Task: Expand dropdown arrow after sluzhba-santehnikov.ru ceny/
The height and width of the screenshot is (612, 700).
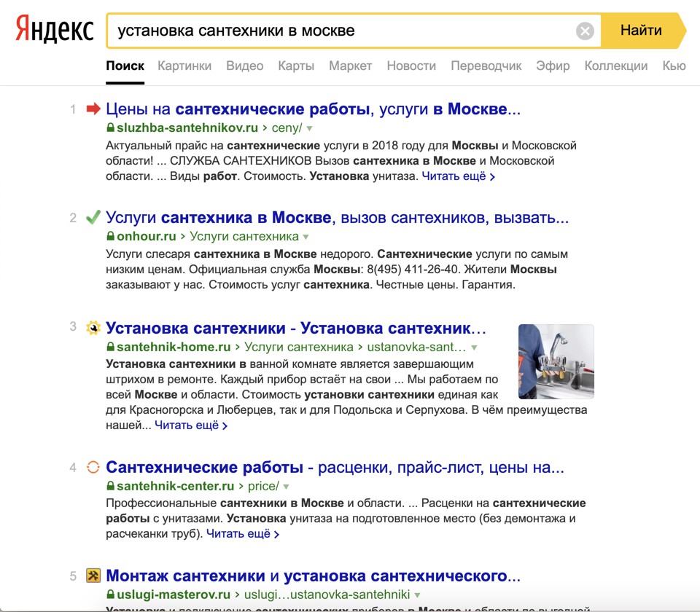Action: [309, 128]
